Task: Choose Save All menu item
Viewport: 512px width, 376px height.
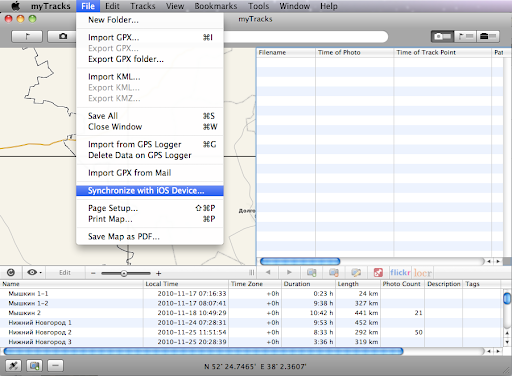Action: (x=150, y=116)
